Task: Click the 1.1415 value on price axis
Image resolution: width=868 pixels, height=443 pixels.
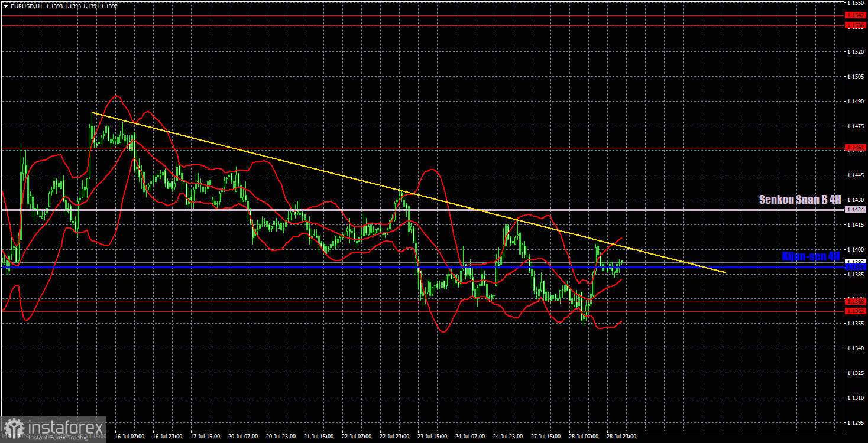Action: 855,225
